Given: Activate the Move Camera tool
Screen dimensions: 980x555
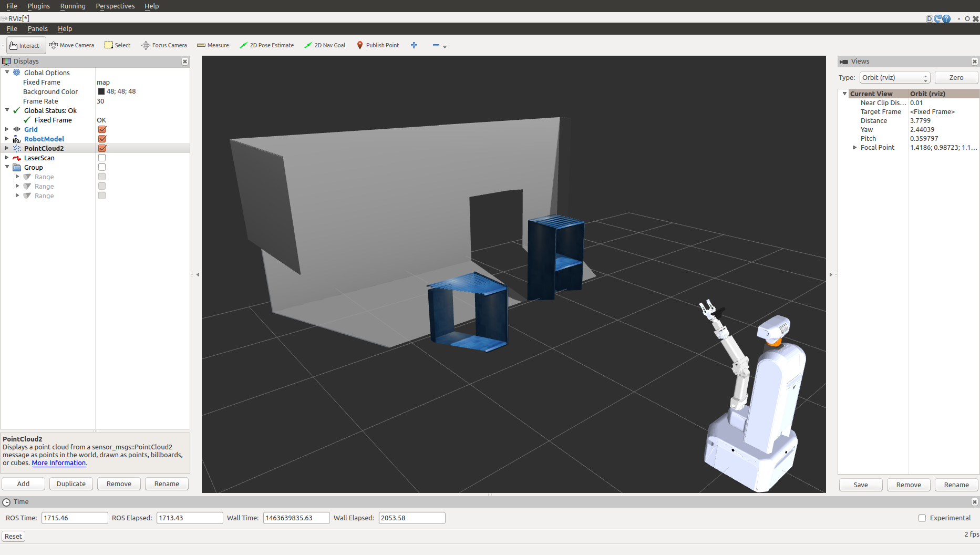Looking at the screenshot, I should (x=72, y=45).
